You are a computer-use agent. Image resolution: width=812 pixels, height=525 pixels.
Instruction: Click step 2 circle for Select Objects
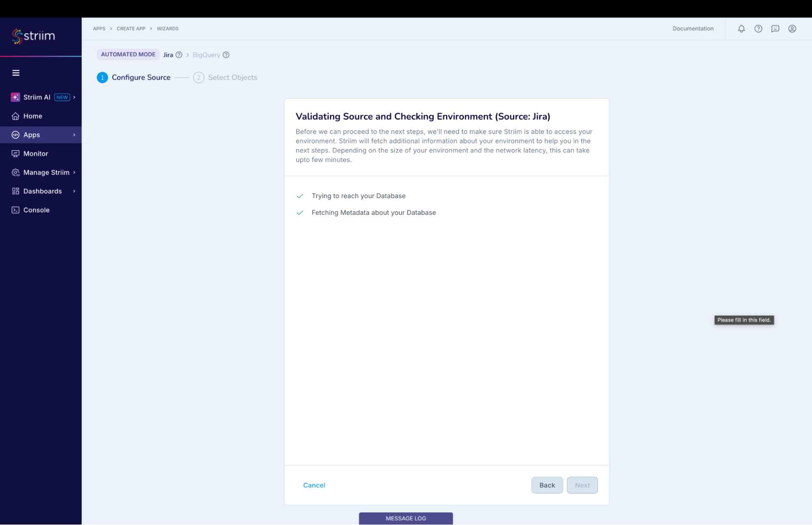click(199, 78)
